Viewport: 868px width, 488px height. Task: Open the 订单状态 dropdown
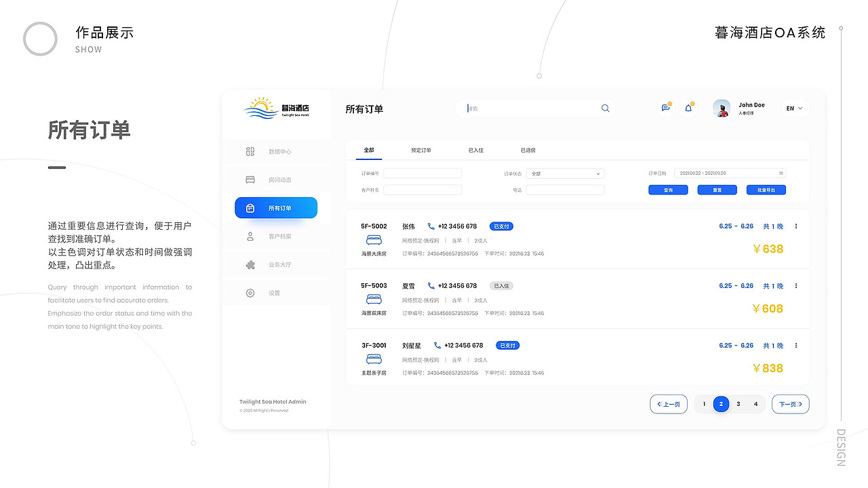pos(565,174)
